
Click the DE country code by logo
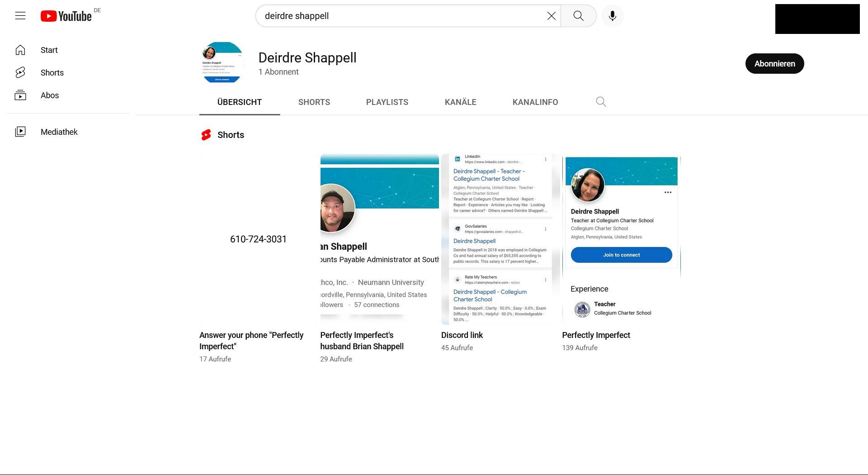tap(97, 10)
